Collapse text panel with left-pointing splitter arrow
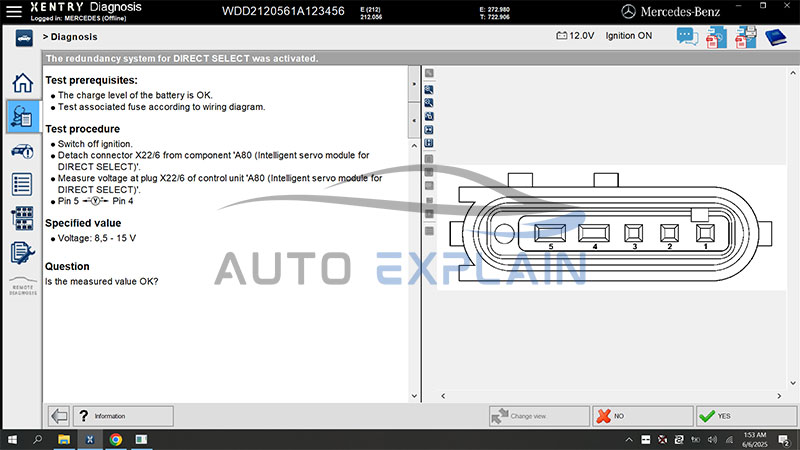800x450 pixels. click(414, 121)
